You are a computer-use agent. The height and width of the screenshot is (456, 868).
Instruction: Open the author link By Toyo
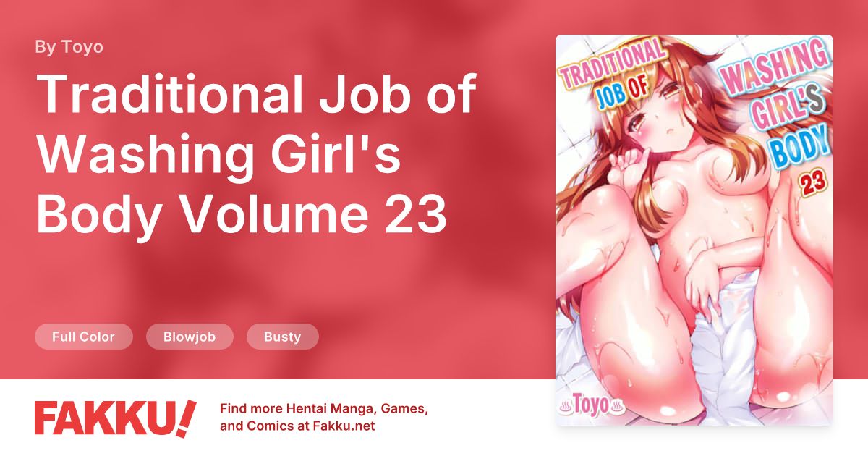click(x=69, y=47)
